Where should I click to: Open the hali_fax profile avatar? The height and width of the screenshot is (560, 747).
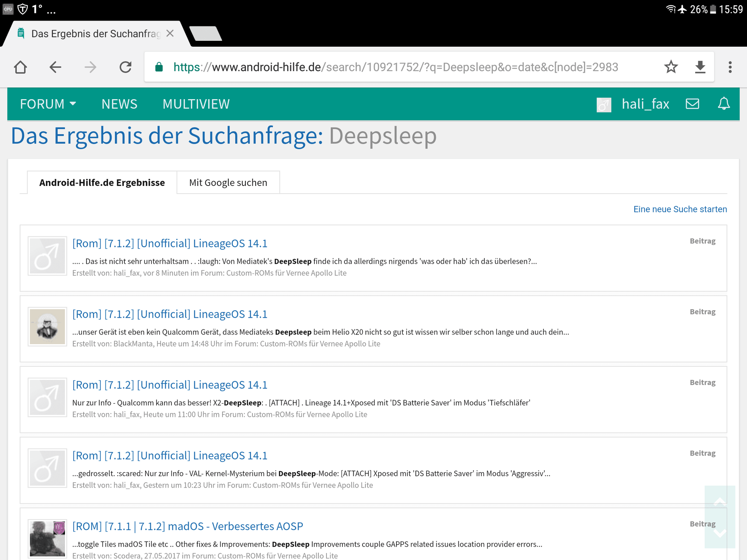[x=604, y=105]
